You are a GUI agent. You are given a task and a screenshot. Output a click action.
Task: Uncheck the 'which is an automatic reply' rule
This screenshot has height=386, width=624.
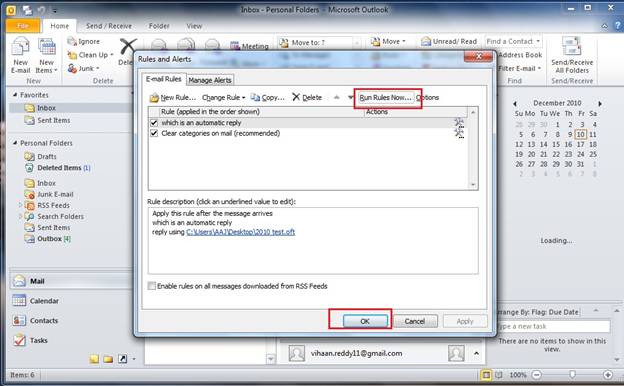click(x=154, y=123)
